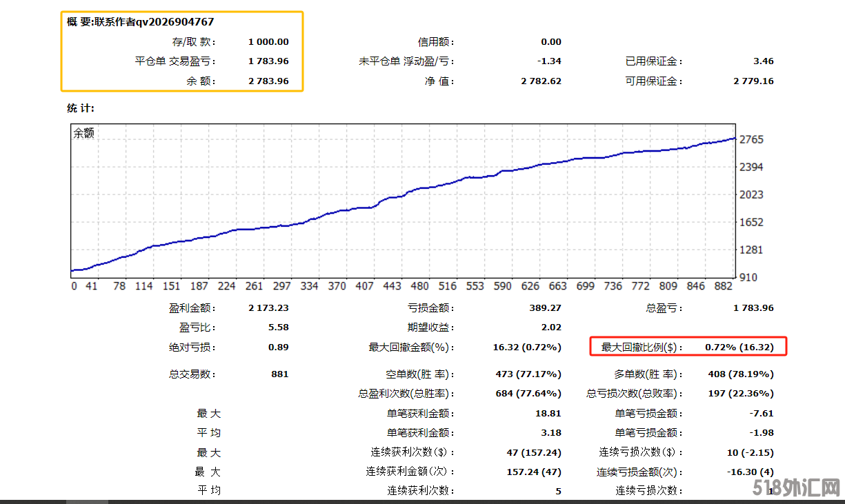Select the x-axis tick '699'
Image resolution: width=845 pixels, height=504 pixels.
click(585, 286)
